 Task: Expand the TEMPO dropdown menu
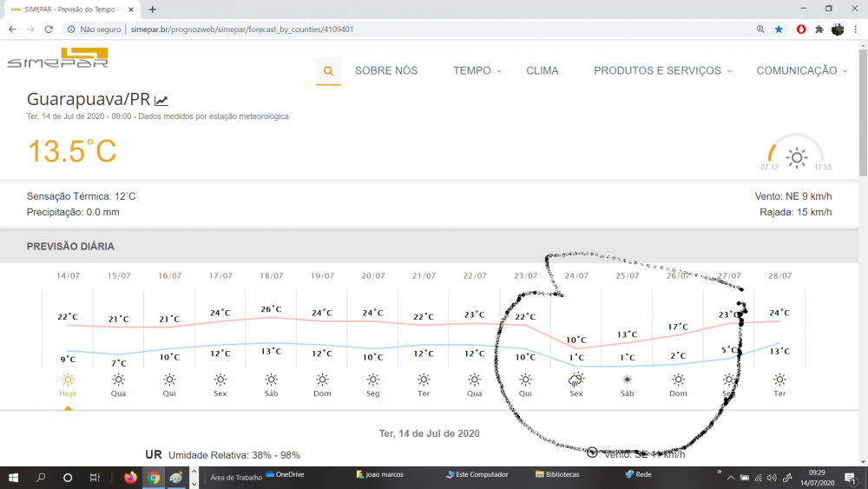(477, 70)
